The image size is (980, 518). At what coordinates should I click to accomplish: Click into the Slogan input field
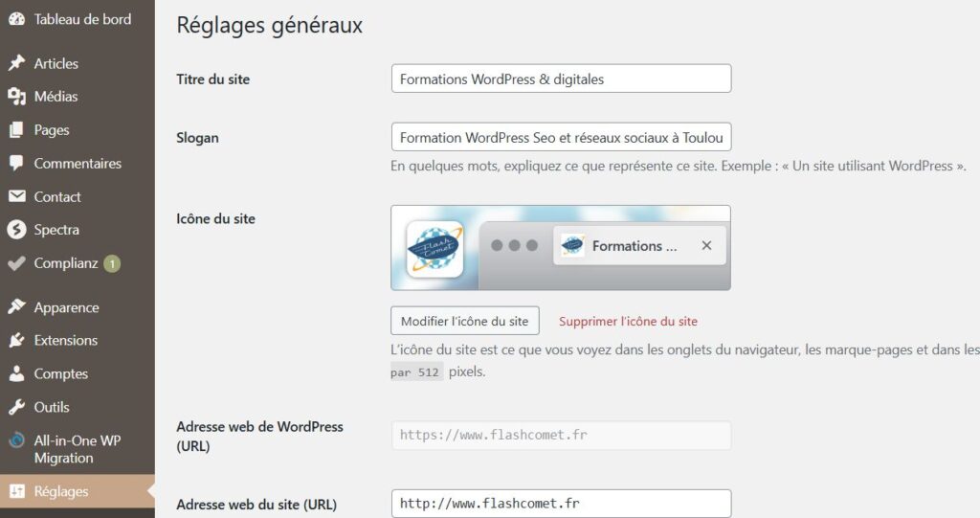(561, 138)
